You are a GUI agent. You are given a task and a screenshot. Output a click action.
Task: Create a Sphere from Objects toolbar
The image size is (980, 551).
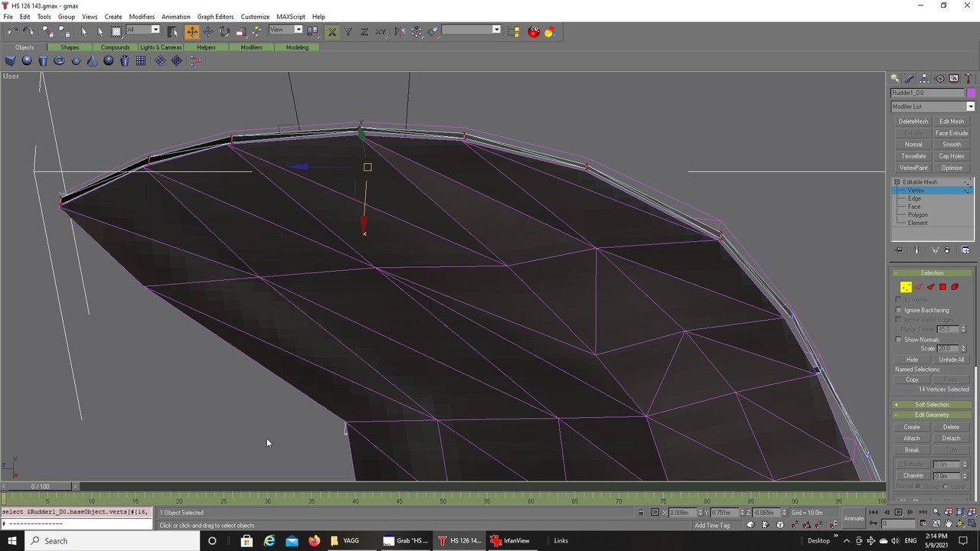pos(27,60)
